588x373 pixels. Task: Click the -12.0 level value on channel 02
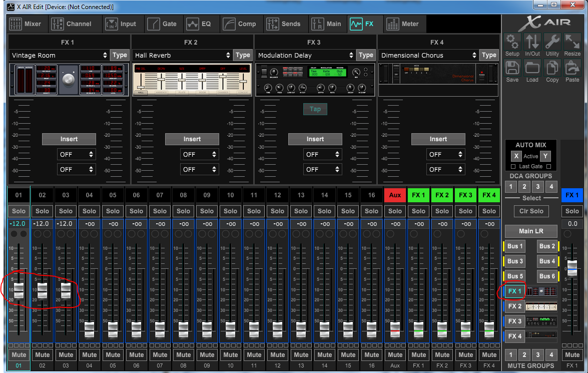coord(41,224)
